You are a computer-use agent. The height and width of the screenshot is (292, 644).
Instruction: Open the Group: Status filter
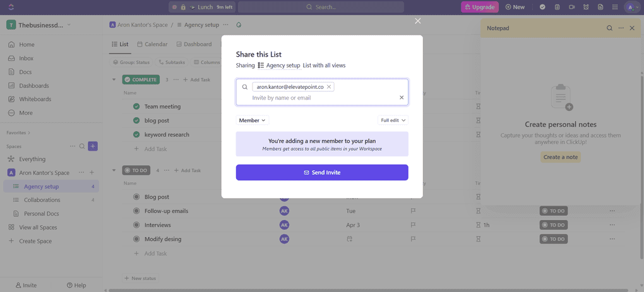tap(131, 62)
